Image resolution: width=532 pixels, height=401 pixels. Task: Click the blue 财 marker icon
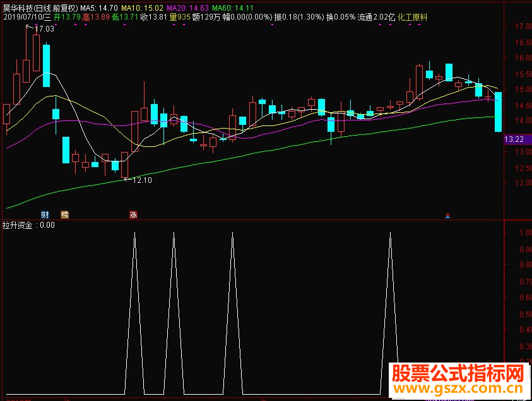coord(45,214)
